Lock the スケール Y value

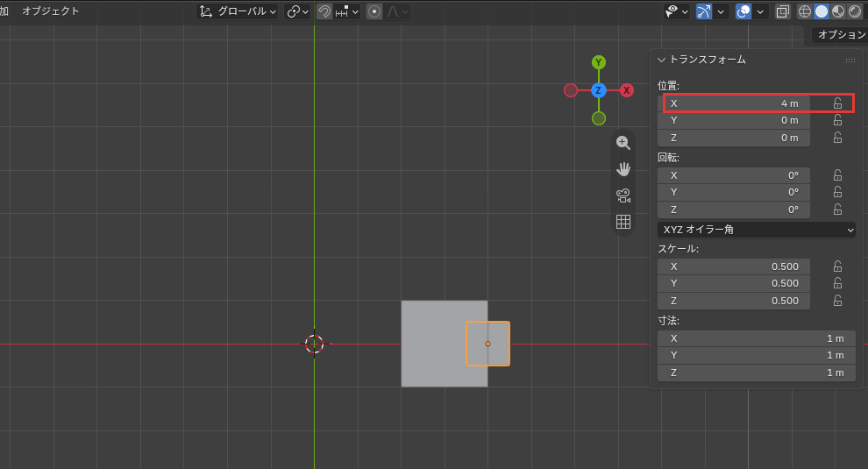click(x=837, y=283)
